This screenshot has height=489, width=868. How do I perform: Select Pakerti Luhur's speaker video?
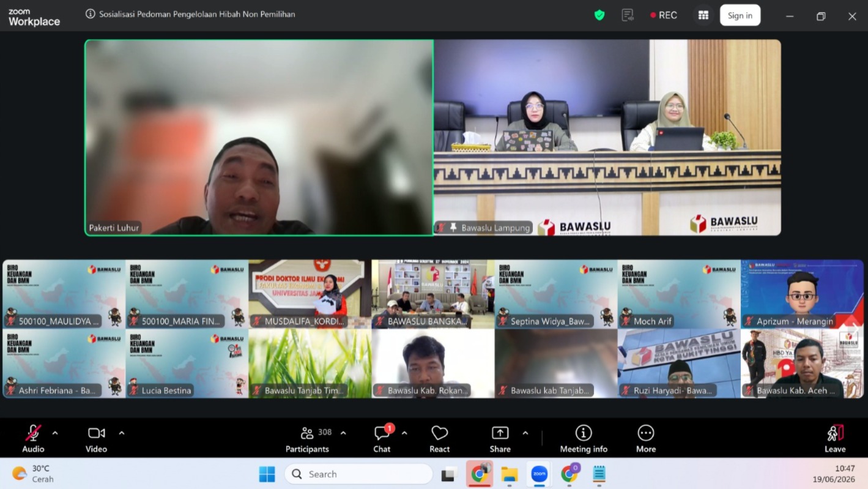[259, 138]
